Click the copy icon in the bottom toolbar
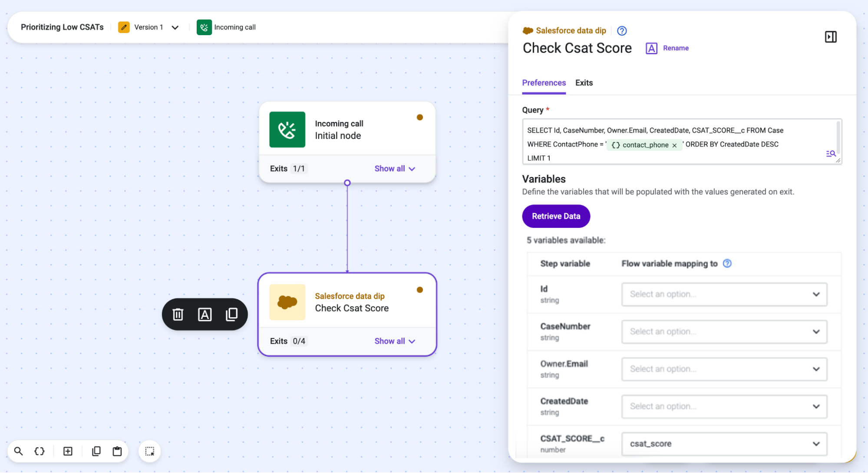868x473 pixels. [x=96, y=451]
